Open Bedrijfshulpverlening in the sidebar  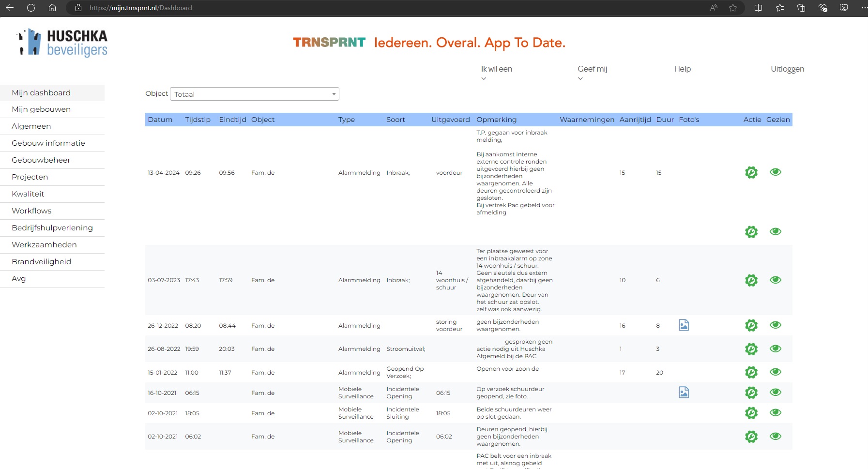point(52,228)
